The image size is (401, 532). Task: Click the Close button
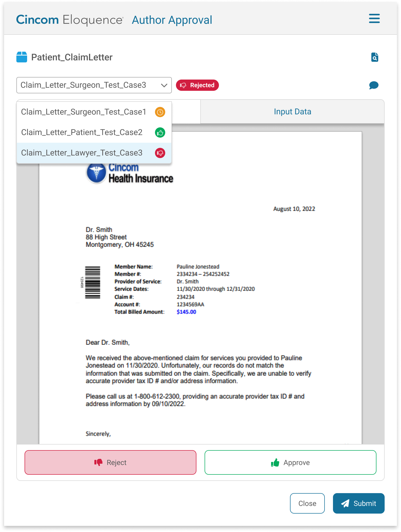[307, 503]
